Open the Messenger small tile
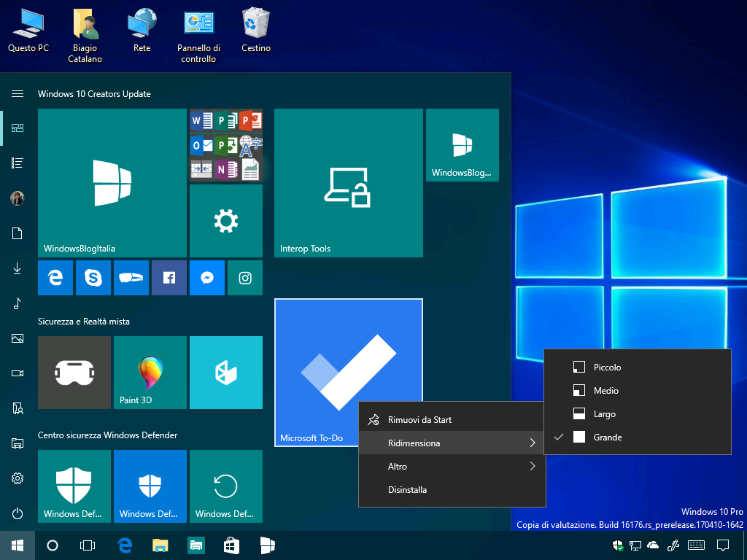Image resolution: width=747 pixels, height=560 pixels. pos(206,278)
